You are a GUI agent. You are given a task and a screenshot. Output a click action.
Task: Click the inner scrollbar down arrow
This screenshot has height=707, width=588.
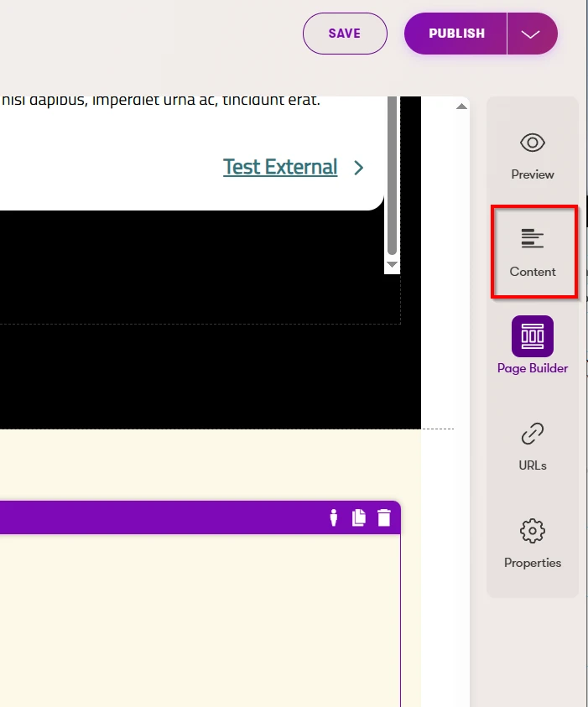click(x=392, y=264)
